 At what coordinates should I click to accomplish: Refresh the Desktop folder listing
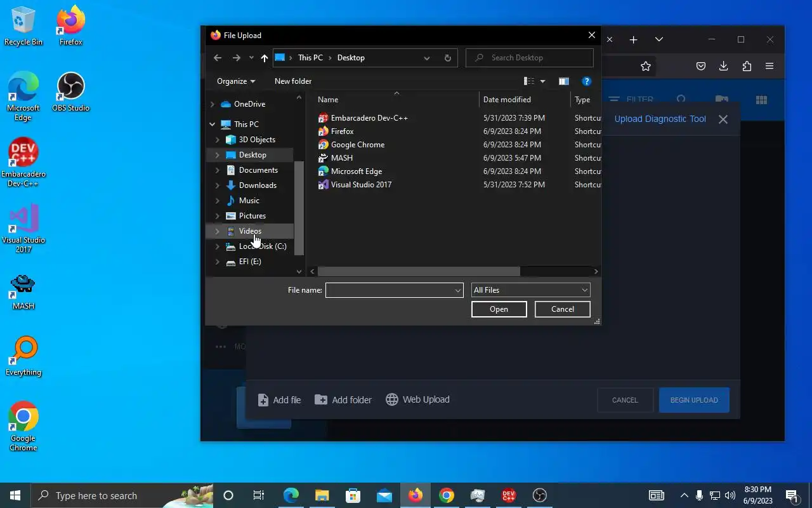pos(447,58)
